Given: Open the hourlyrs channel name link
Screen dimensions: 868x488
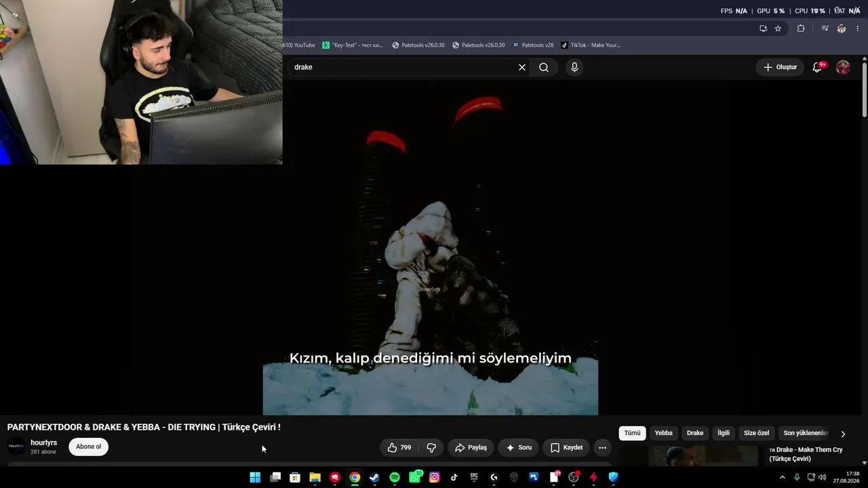Looking at the screenshot, I should click(43, 443).
